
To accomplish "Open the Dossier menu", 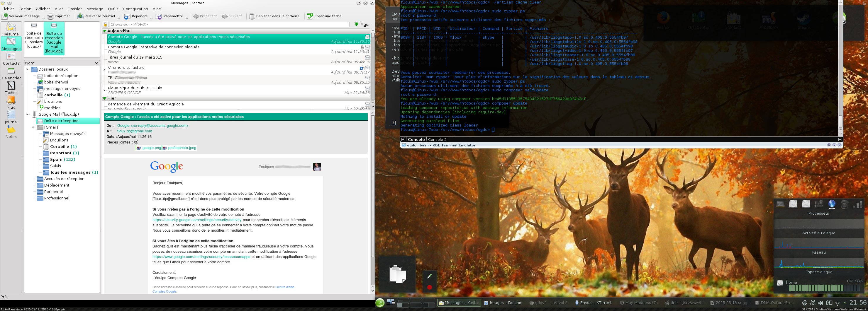I will [x=74, y=9].
